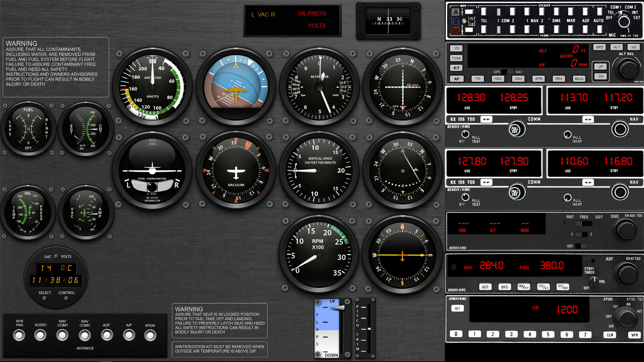Click the clock CONTROL button
The image size is (644, 362).
point(67,298)
